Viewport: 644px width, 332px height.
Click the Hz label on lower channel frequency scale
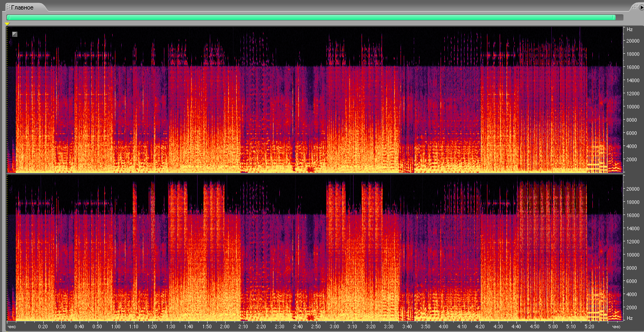629,318
